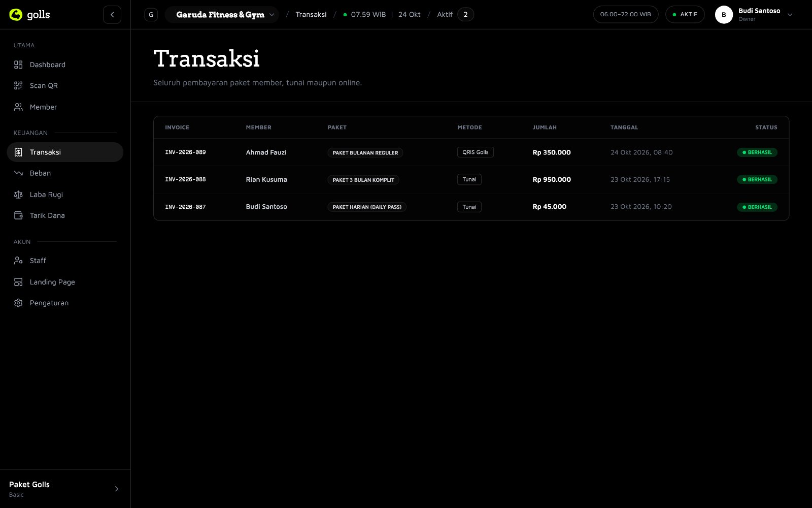This screenshot has height=508, width=812.
Task: Click the Transaksi breadcrumb in the header
Action: 311,15
